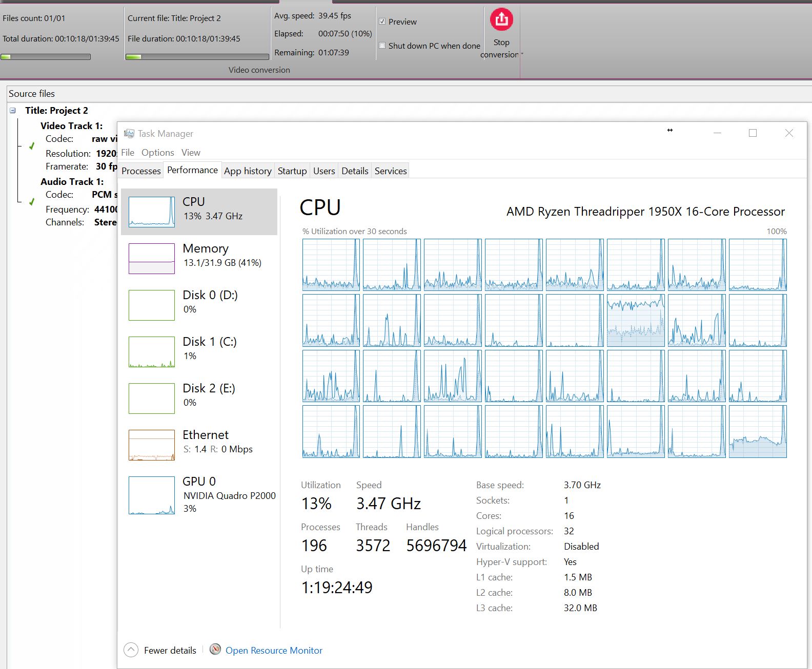
Task: Open the Options menu in Task Manager
Action: click(x=158, y=152)
